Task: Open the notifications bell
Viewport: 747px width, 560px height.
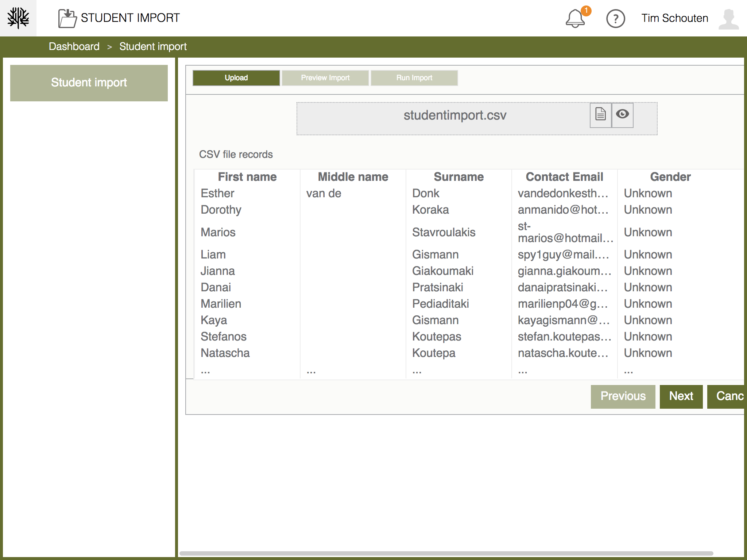Action: click(x=575, y=19)
